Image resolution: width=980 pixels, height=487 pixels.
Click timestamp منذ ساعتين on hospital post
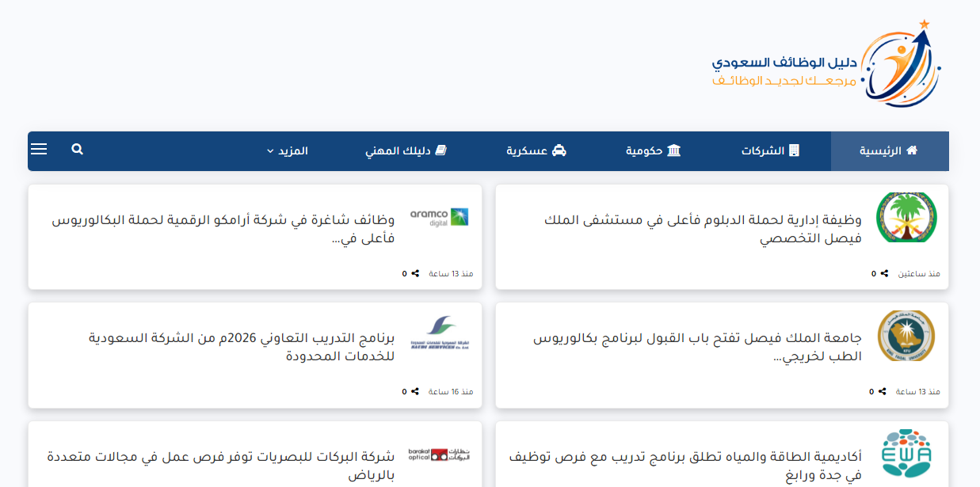coord(919,273)
